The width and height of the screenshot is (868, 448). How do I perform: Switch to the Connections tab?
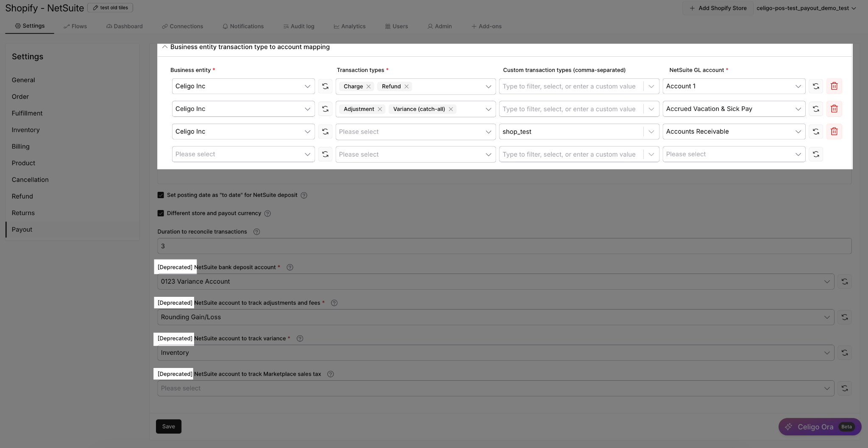click(183, 26)
